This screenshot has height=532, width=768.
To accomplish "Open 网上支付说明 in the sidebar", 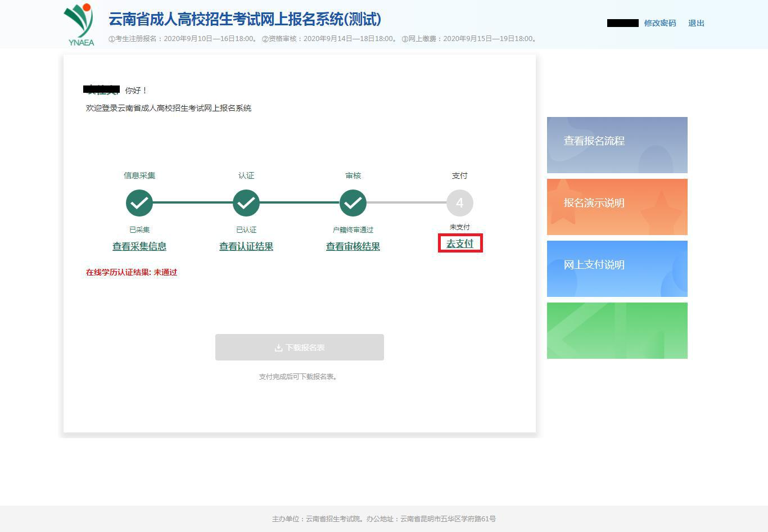I will (617, 268).
